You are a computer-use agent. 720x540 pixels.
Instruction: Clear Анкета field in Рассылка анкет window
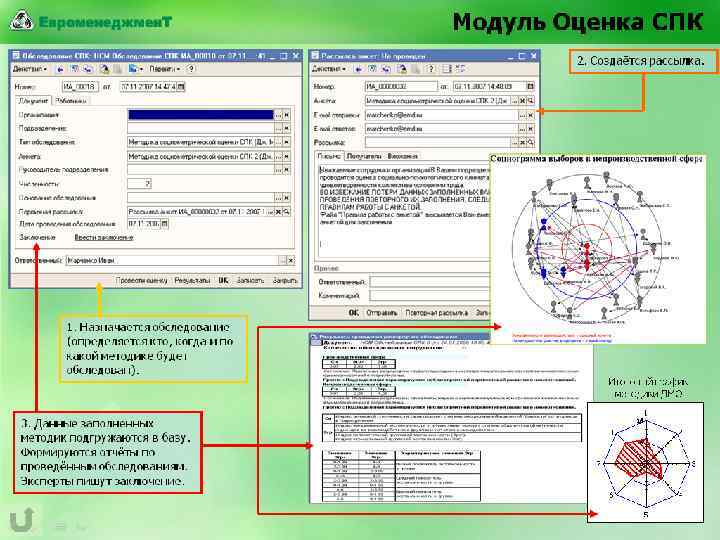523,101
